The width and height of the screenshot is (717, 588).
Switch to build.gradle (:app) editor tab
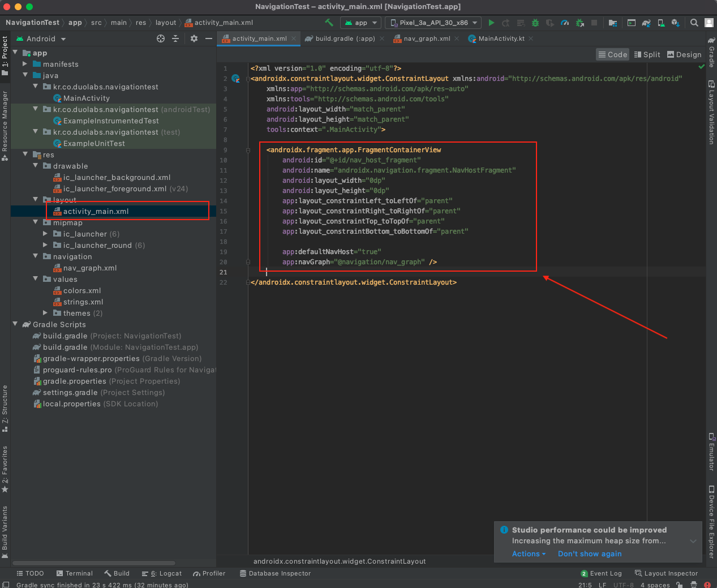click(x=345, y=38)
